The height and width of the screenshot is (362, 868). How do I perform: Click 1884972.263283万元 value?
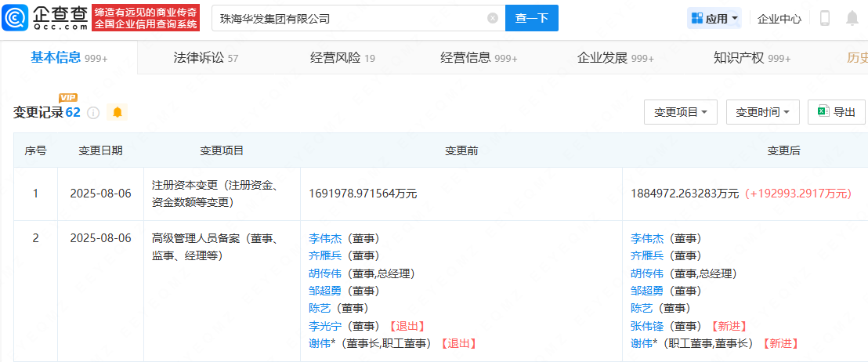click(685, 194)
